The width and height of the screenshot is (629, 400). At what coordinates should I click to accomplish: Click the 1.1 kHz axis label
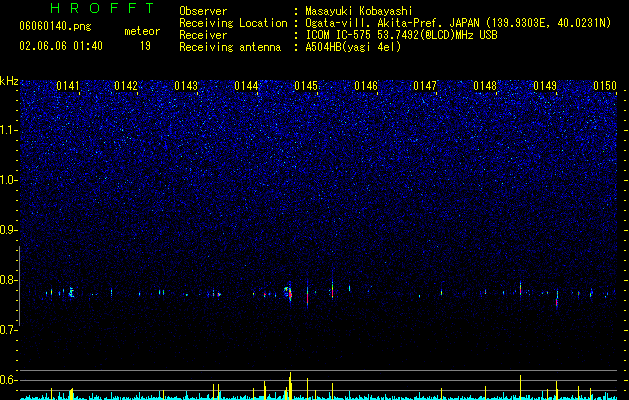click(9, 130)
